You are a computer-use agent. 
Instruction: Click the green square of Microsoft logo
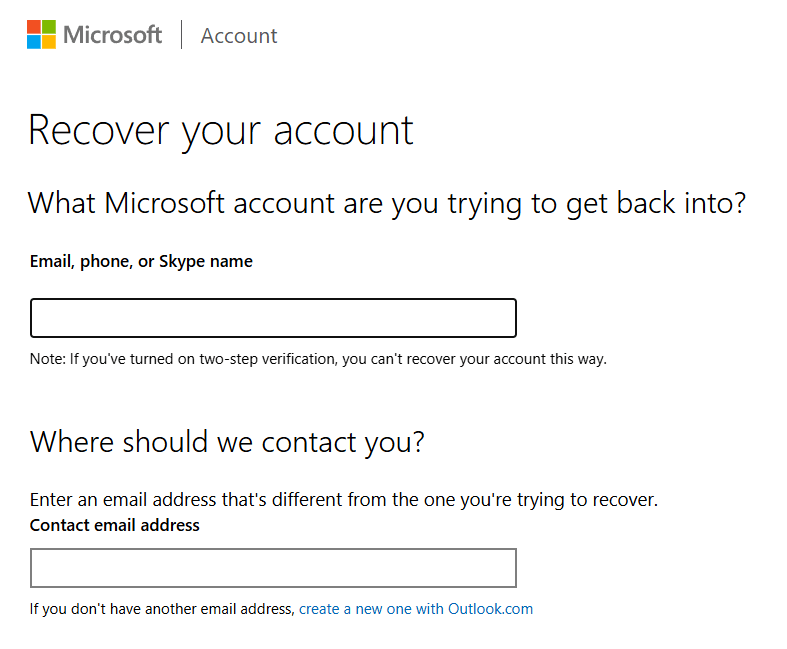point(49,27)
